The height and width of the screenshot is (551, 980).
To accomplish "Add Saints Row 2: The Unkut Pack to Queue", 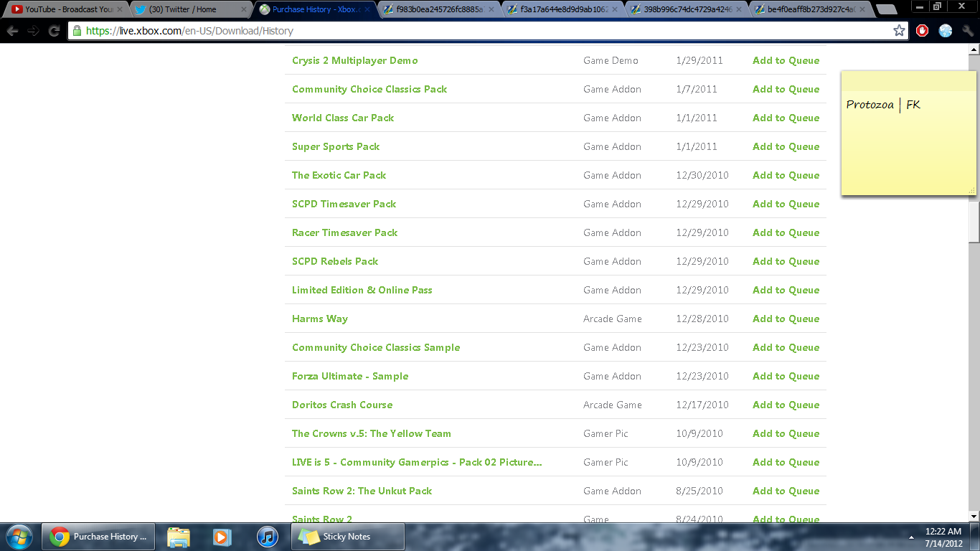I will tap(786, 491).
